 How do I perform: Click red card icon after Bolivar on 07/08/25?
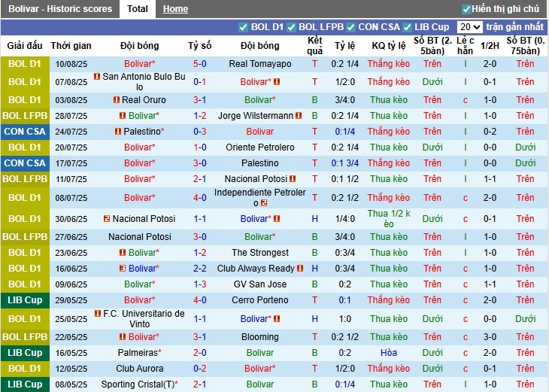(277, 81)
